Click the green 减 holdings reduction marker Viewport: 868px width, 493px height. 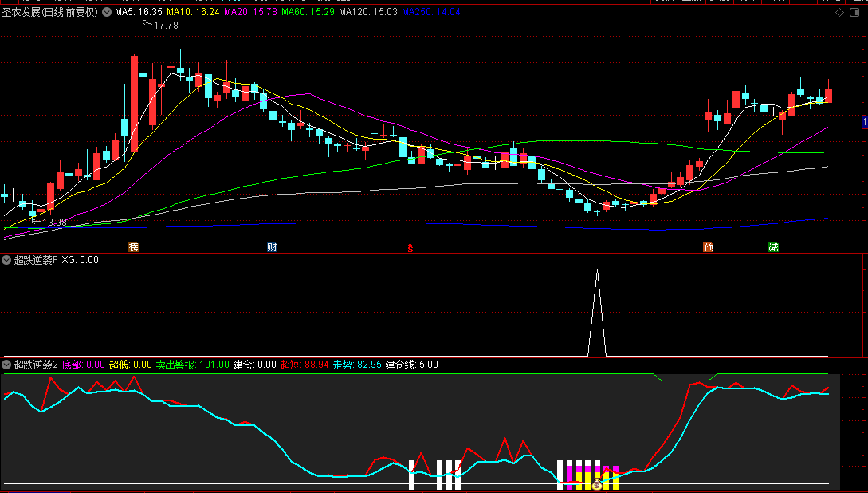pyautogui.click(x=773, y=247)
